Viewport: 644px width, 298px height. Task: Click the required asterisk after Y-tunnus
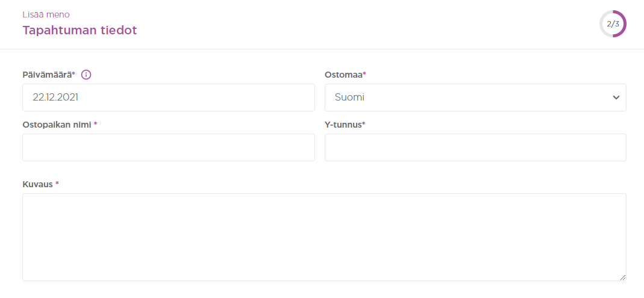point(364,124)
